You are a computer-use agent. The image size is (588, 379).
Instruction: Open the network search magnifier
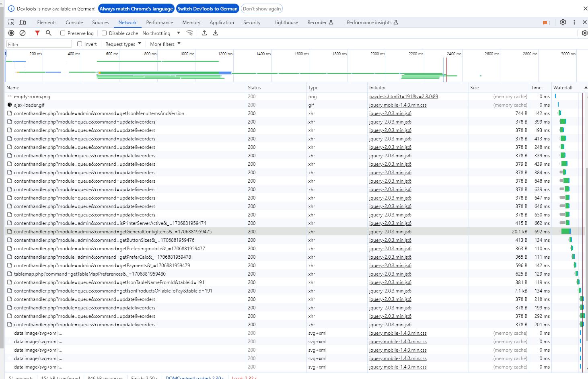pos(49,33)
